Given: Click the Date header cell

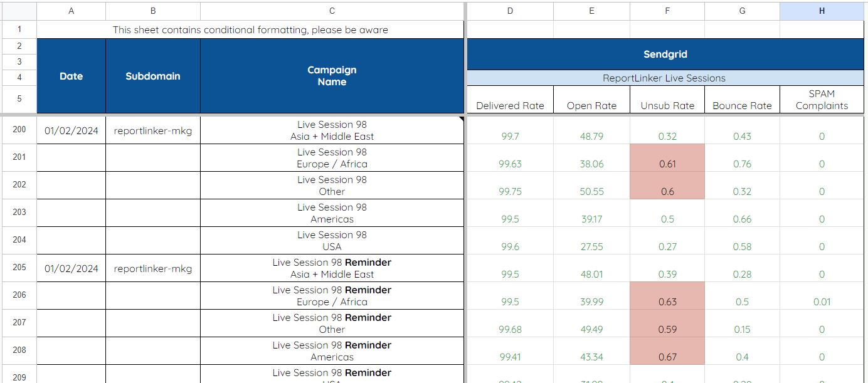Looking at the screenshot, I should point(71,76).
